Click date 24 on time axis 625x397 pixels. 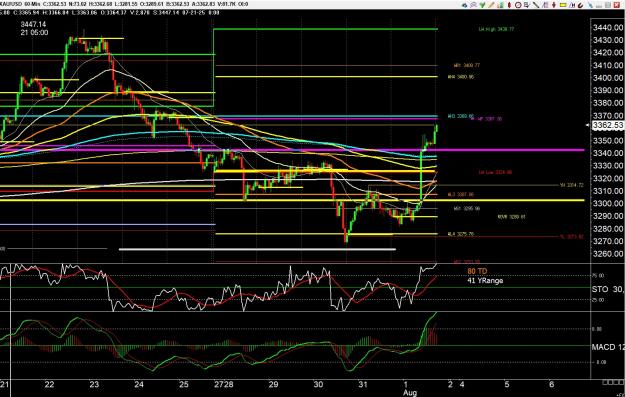tap(139, 385)
